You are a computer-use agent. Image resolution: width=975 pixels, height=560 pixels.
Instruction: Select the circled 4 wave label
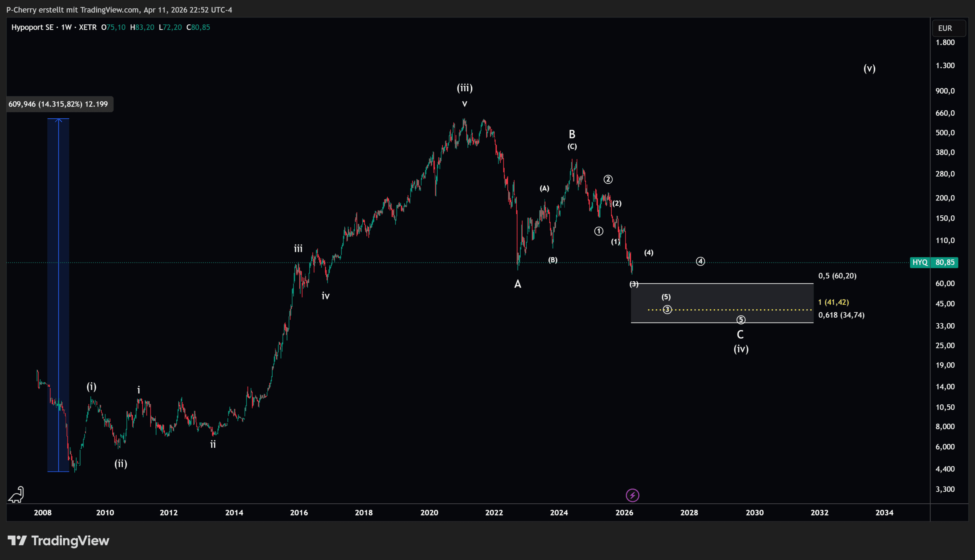coord(700,261)
